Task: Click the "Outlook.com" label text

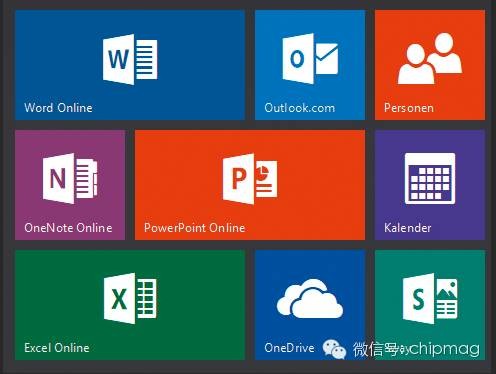Action: (300, 108)
